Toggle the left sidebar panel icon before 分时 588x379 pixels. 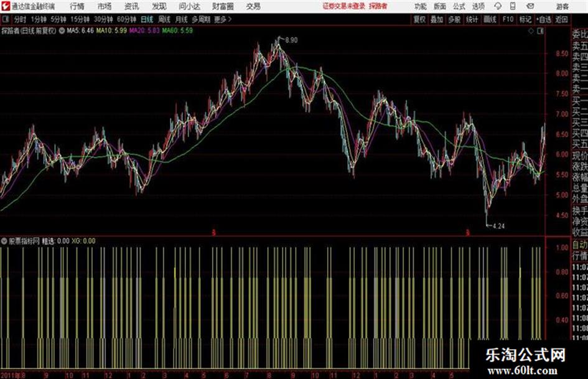(x=5, y=19)
